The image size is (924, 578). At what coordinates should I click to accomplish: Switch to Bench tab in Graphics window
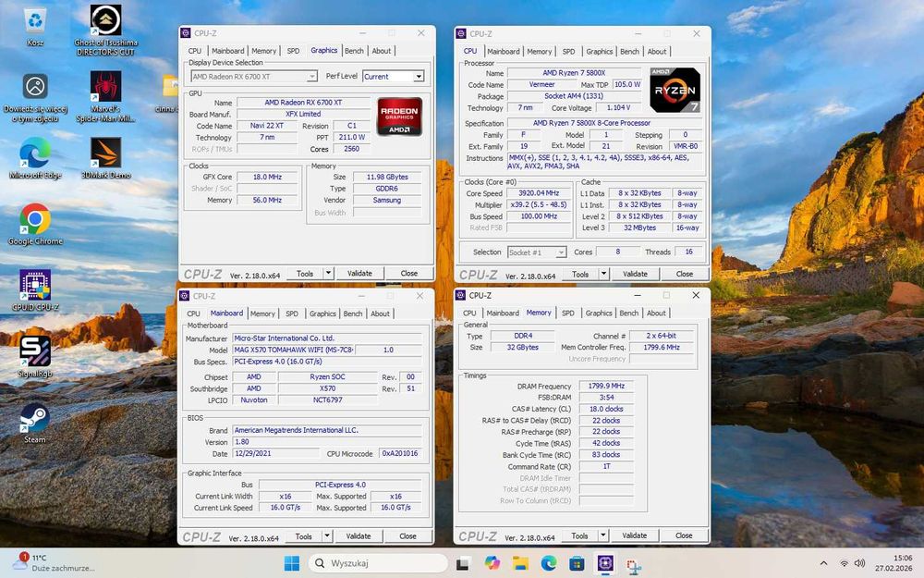click(354, 51)
